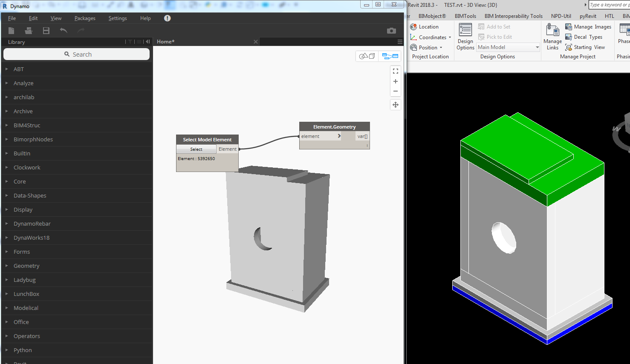Viewport: 630px width, 364px height.
Task: Switch to the pyRevit ribbon tab
Action: [588, 16]
